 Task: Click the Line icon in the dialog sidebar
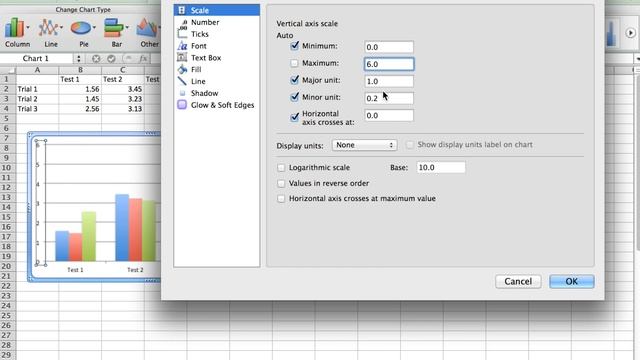pyautogui.click(x=182, y=81)
